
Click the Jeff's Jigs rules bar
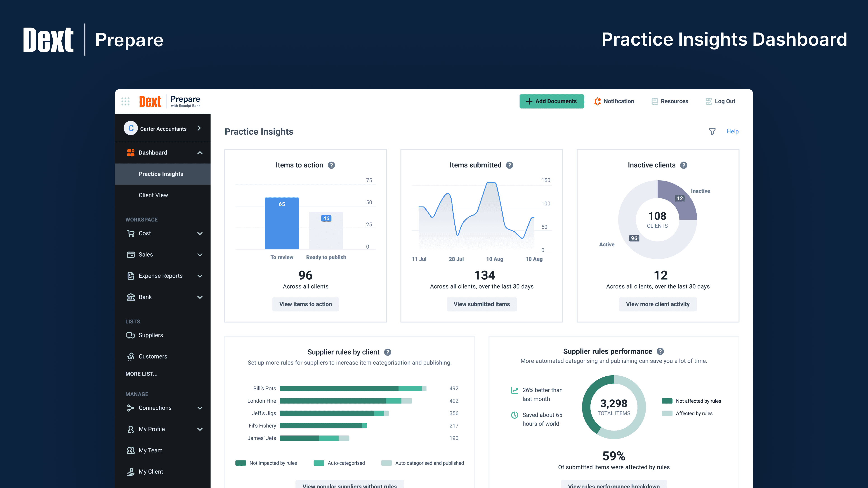click(334, 413)
